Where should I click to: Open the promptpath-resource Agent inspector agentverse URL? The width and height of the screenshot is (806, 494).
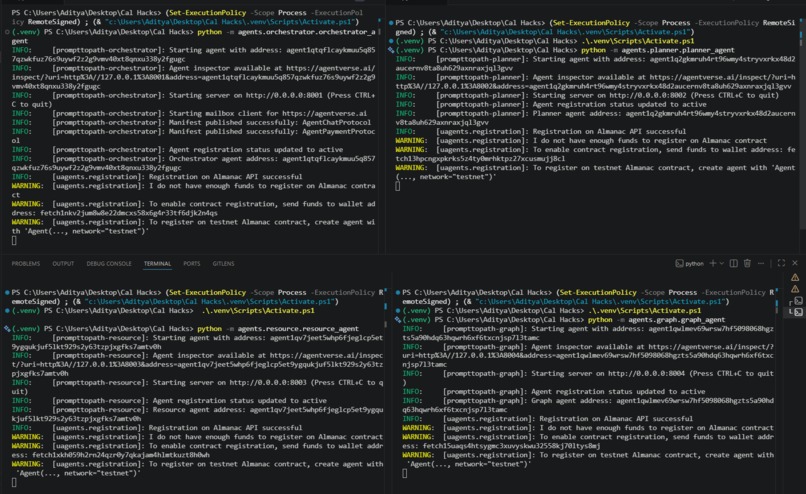pyautogui.click(x=197, y=364)
